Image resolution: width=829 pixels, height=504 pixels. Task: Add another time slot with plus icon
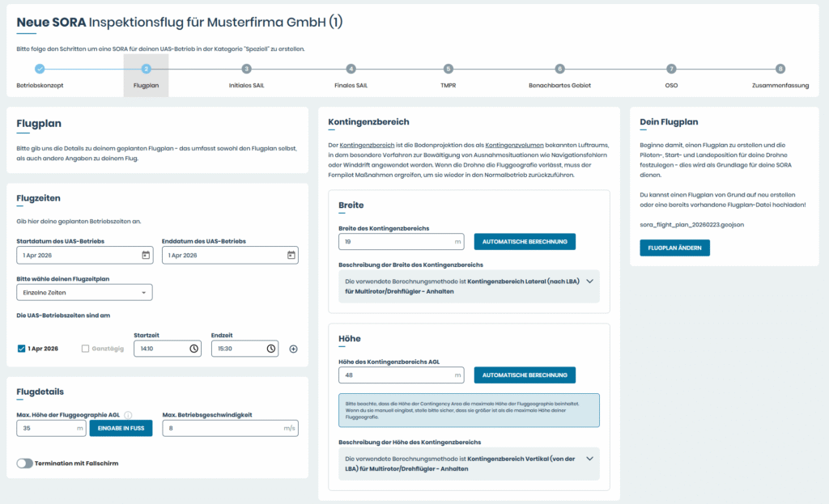coord(293,349)
